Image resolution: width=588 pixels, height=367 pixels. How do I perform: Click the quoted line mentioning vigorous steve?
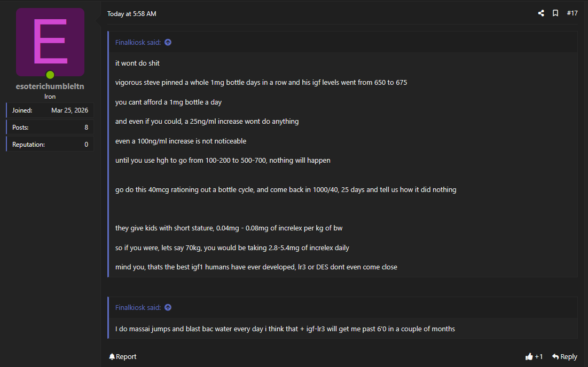[261, 83]
